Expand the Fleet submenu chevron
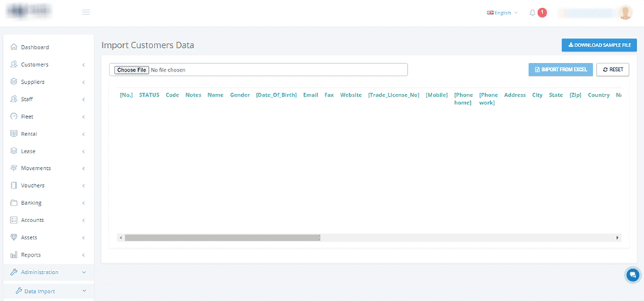 (x=84, y=117)
